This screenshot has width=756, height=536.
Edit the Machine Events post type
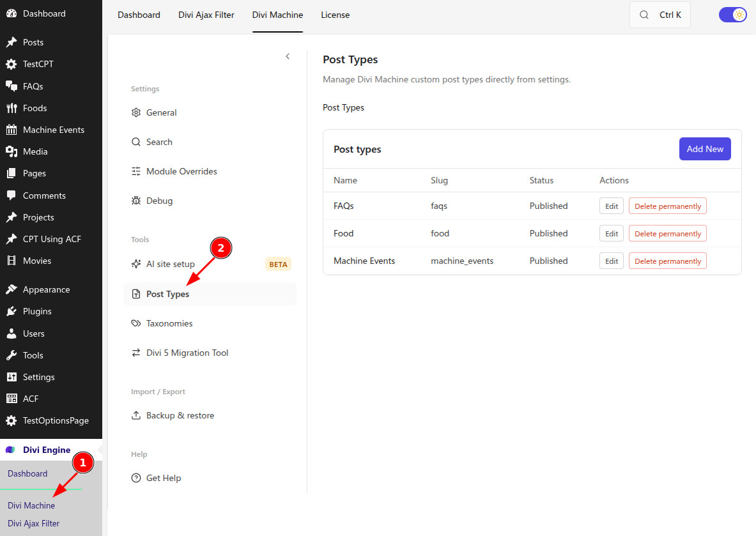[612, 261]
